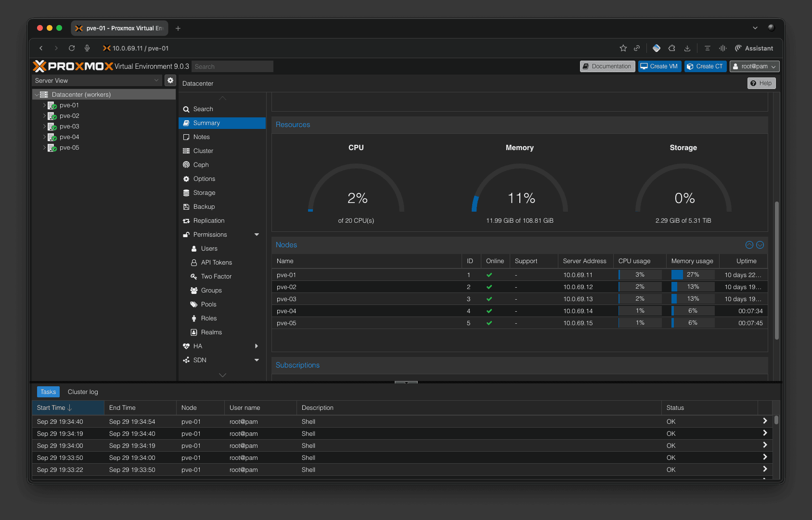Open the Groups page
The image size is (812, 520).
[x=222, y=291]
